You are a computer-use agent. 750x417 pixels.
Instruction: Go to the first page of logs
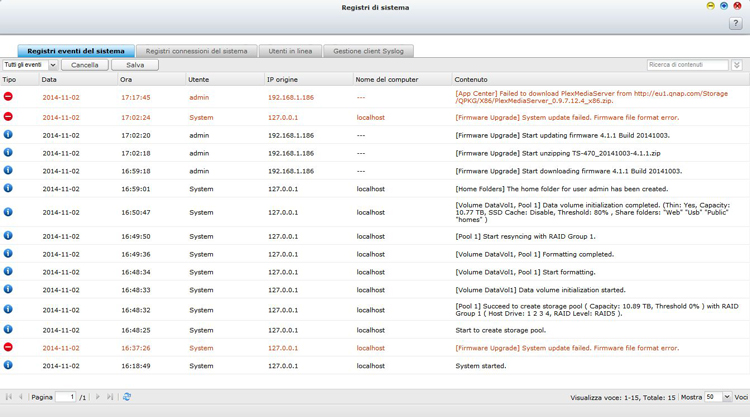point(9,397)
